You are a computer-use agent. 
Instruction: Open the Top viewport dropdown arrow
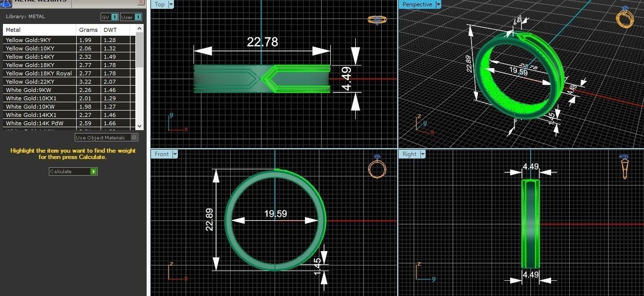pyautogui.click(x=171, y=4)
